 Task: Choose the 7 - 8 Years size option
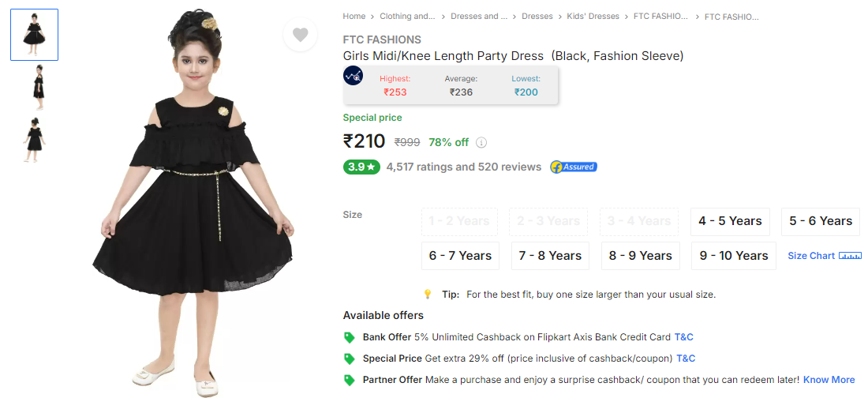[550, 256]
